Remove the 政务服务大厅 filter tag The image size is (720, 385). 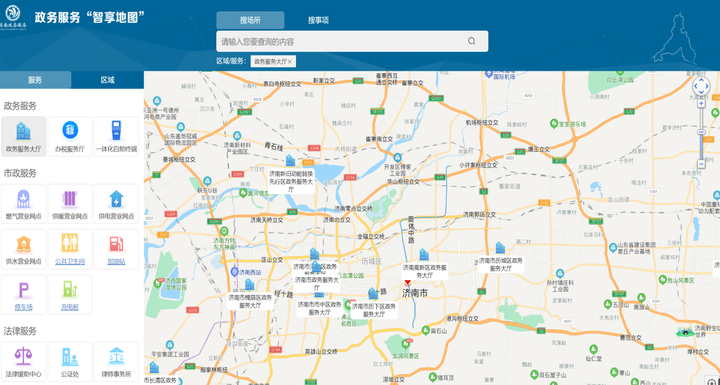[290, 61]
